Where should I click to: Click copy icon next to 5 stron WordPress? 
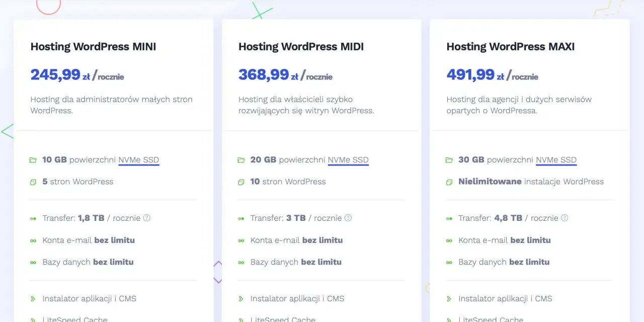[33, 182]
